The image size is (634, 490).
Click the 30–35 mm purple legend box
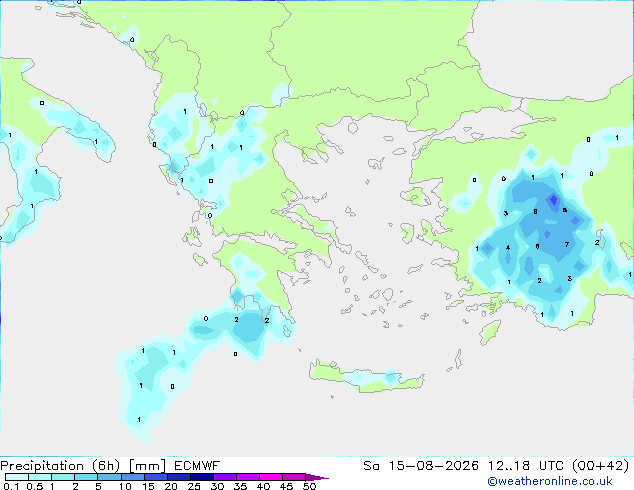[x=224, y=477]
